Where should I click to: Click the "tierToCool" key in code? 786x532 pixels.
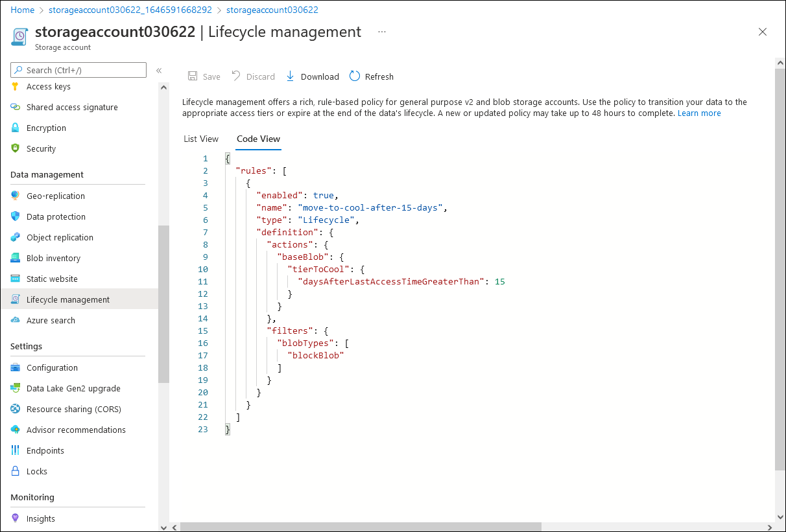point(318,270)
